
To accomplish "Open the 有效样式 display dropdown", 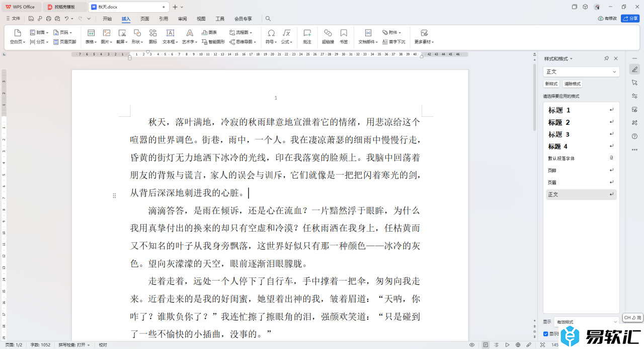I will tap(586, 322).
